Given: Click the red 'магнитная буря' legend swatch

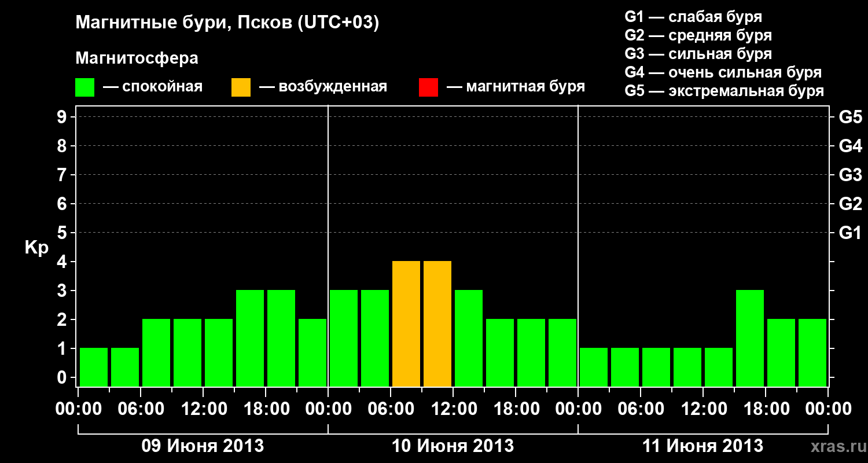Looking at the screenshot, I should [428, 87].
